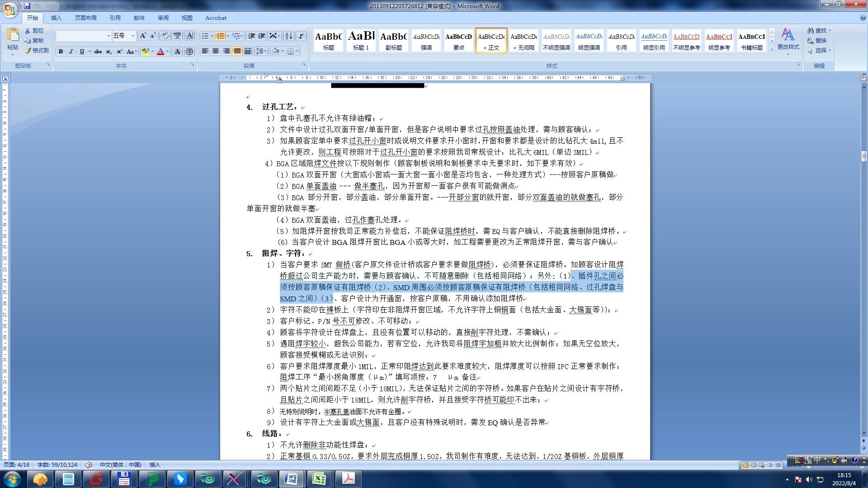This screenshot has height=488, width=868.
Task: Sort text A to Z
Action: coord(289,36)
